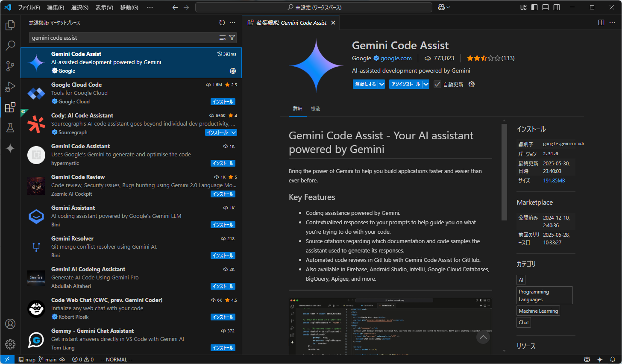Open the Search view
The width and height of the screenshot is (622, 364).
(10, 46)
